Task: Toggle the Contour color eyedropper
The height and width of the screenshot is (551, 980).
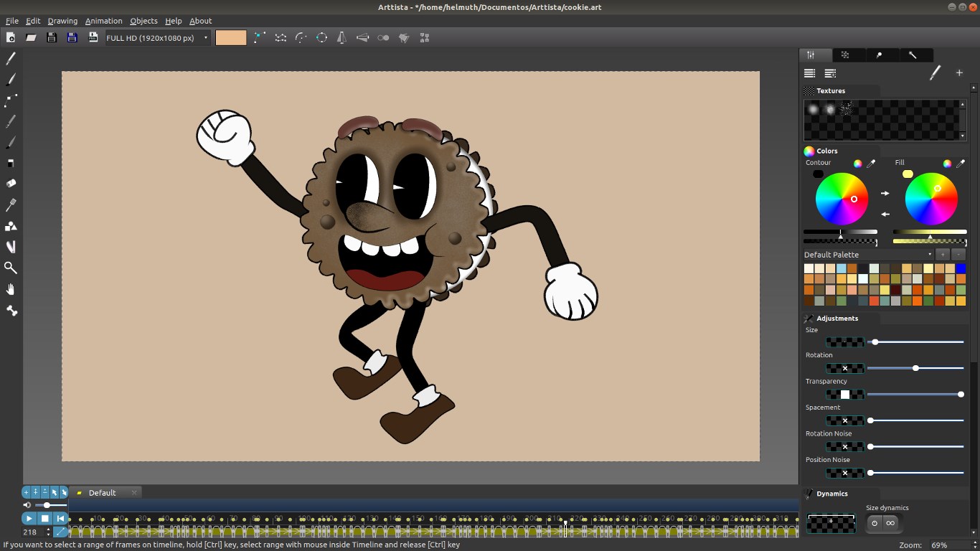Action: [873, 163]
